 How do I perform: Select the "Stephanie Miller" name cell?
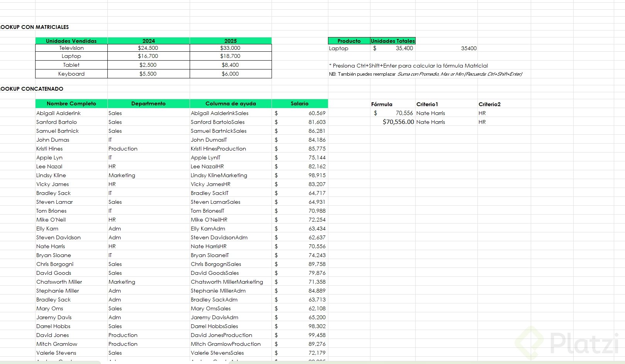tap(71, 291)
